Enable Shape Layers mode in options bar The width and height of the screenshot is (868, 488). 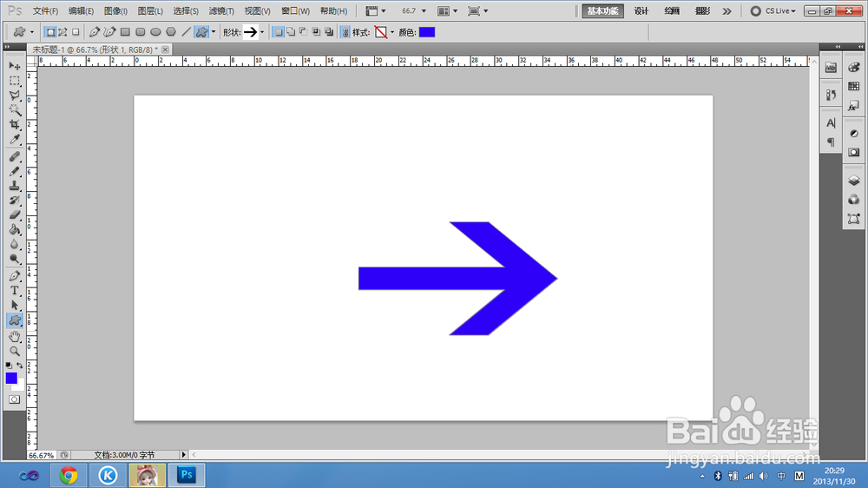50,32
